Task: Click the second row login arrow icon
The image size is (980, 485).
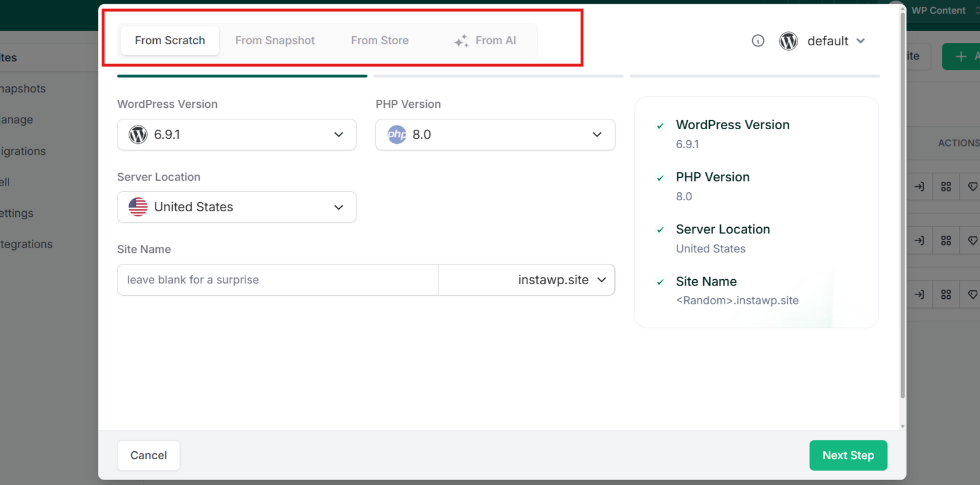Action: pos(919,241)
